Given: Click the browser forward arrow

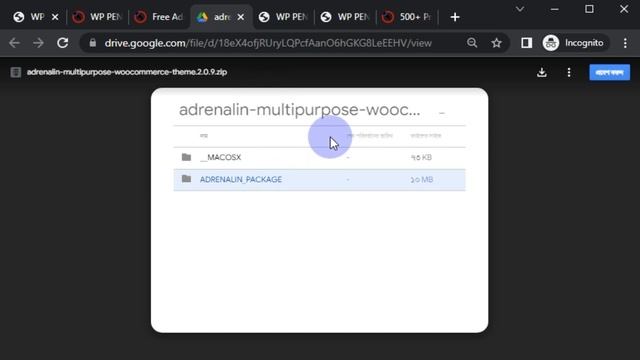Looking at the screenshot, I should pos(38,43).
